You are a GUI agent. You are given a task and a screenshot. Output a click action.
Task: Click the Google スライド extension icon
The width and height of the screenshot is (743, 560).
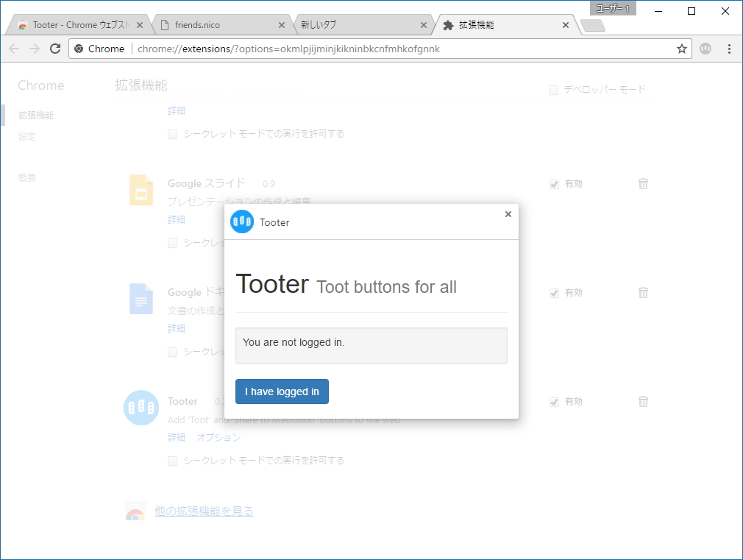[141, 190]
